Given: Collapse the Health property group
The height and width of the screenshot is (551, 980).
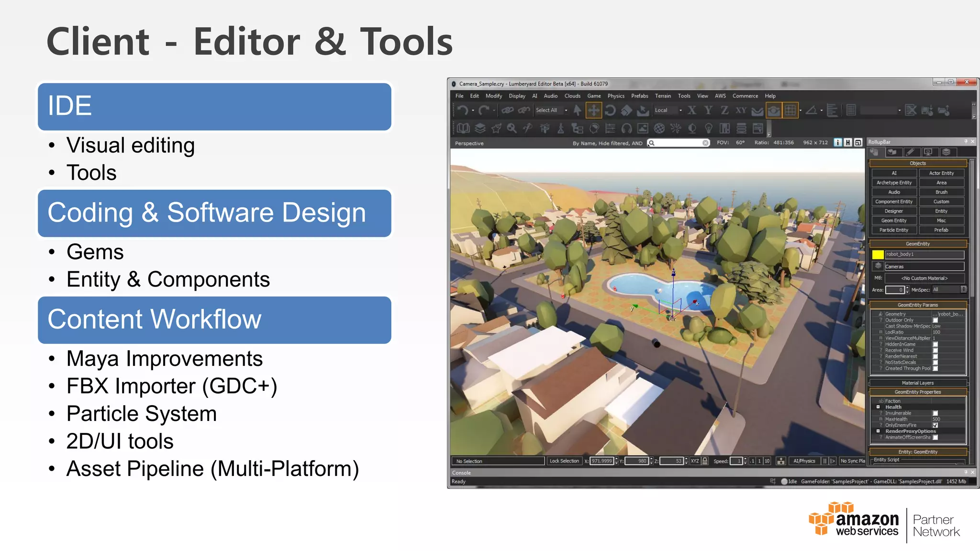Looking at the screenshot, I should [x=878, y=407].
